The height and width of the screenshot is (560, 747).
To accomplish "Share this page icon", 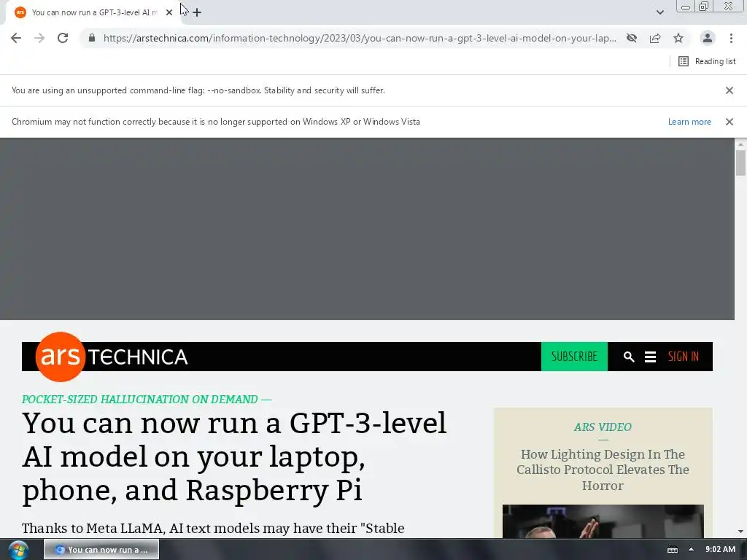I will [655, 38].
